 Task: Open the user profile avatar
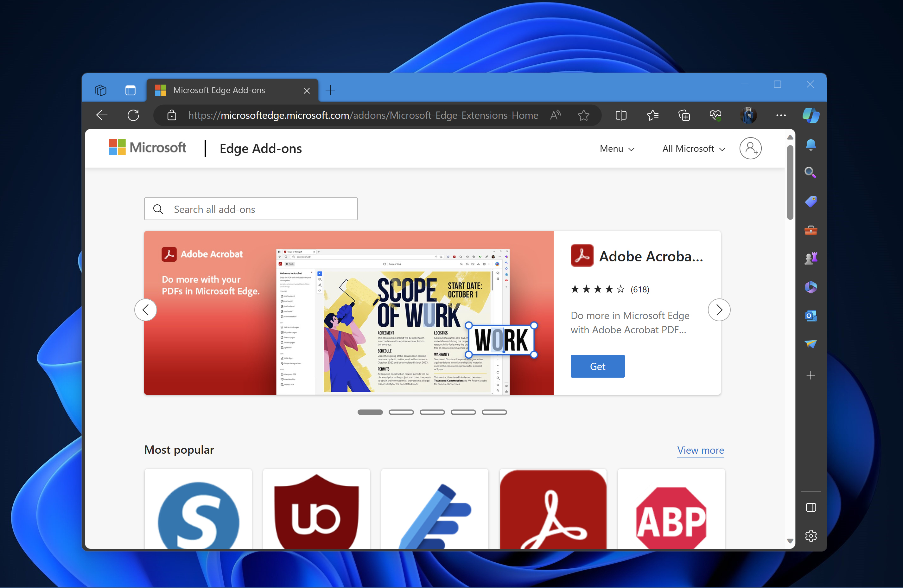[x=748, y=115]
